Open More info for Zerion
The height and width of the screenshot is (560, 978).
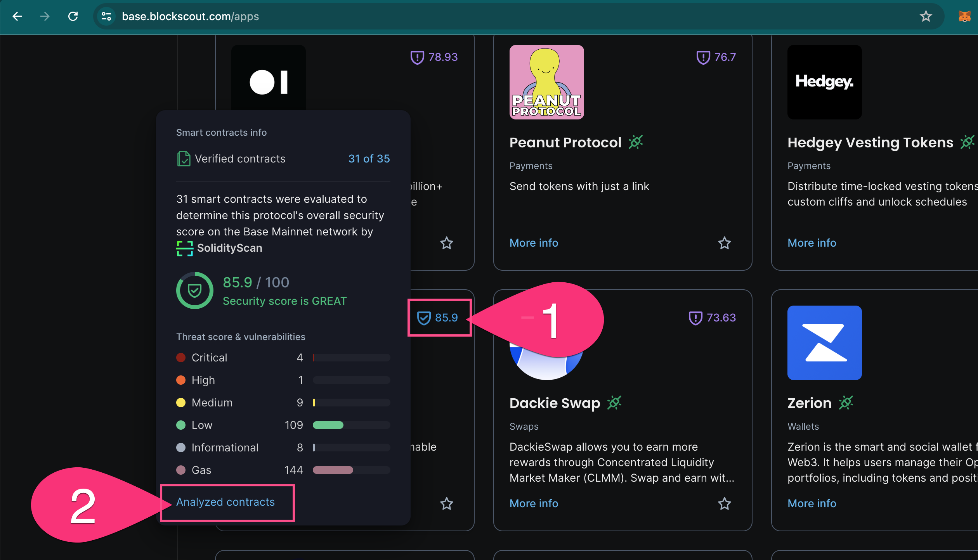click(x=812, y=503)
